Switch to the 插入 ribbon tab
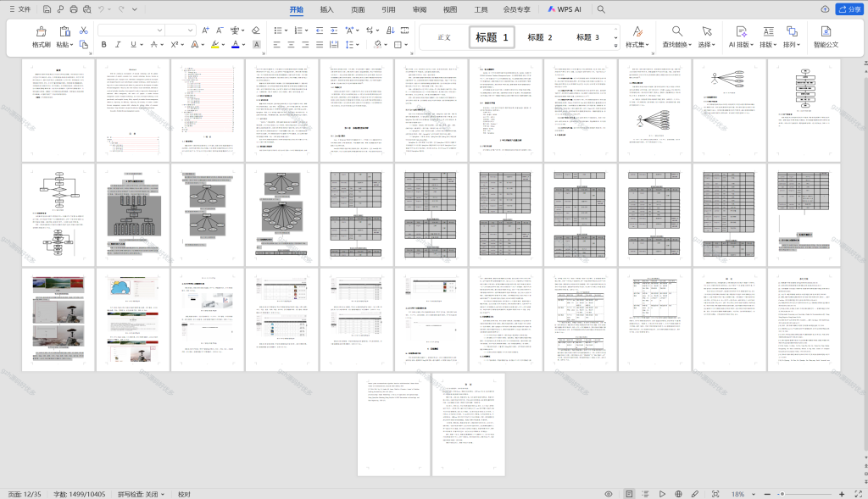Viewport: 868px width, 499px height. 326,9
